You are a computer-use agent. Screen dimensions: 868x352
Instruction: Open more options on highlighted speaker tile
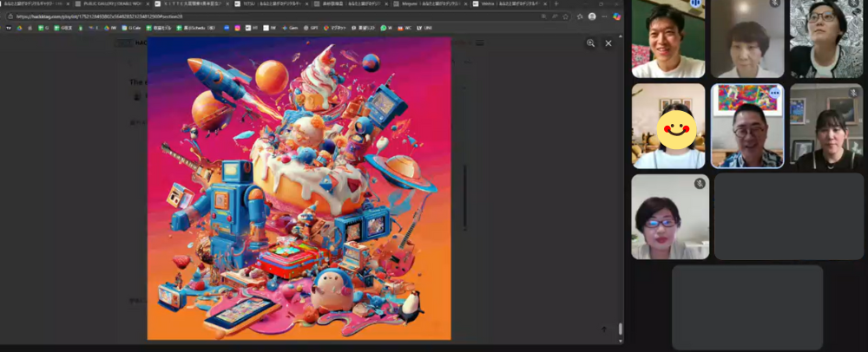coord(774,93)
